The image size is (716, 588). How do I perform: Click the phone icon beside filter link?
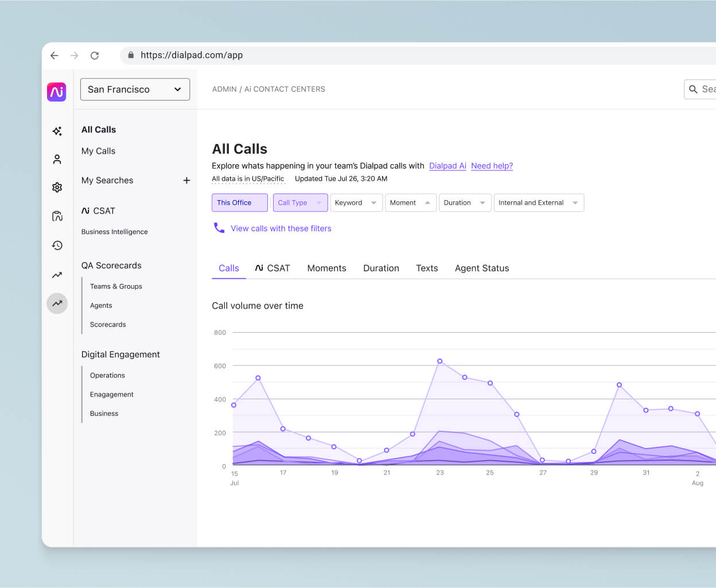tap(219, 228)
